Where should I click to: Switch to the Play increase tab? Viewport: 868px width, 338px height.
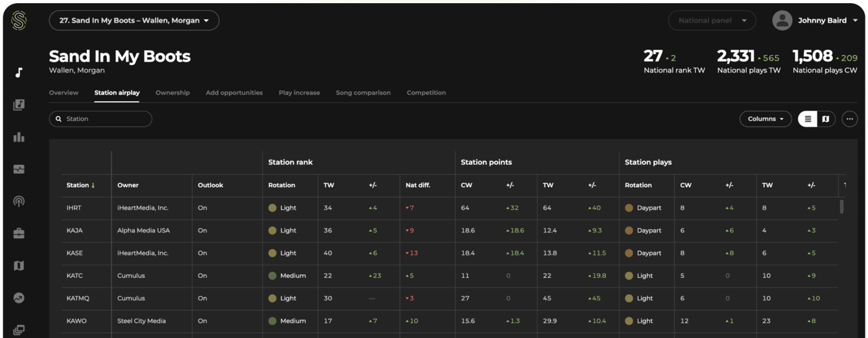point(299,93)
